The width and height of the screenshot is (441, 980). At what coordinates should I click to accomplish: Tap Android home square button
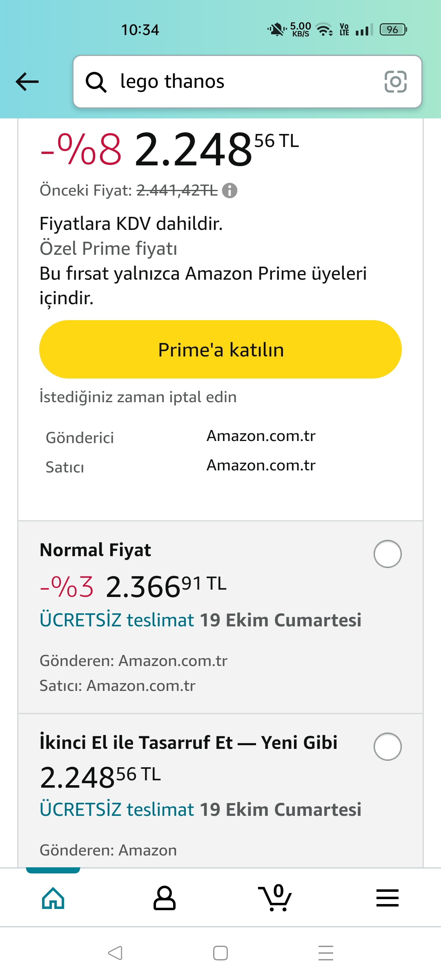(x=220, y=953)
